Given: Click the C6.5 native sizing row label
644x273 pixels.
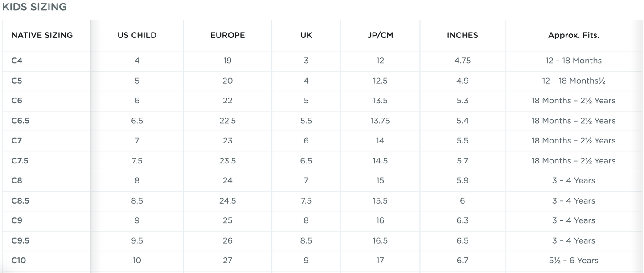Looking at the screenshot, I should click(x=21, y=121).
